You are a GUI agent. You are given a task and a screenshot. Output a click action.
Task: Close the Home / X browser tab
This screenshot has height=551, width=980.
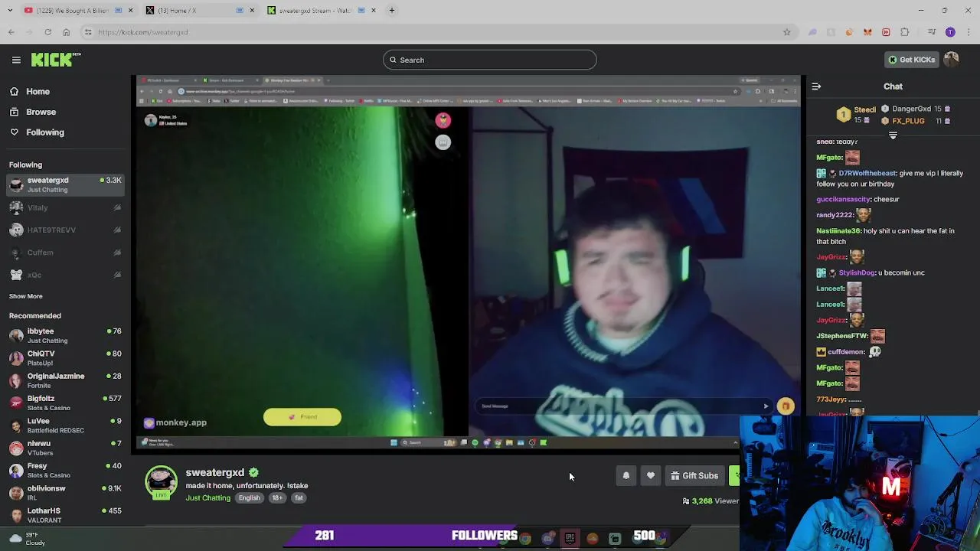coord(252,11)
